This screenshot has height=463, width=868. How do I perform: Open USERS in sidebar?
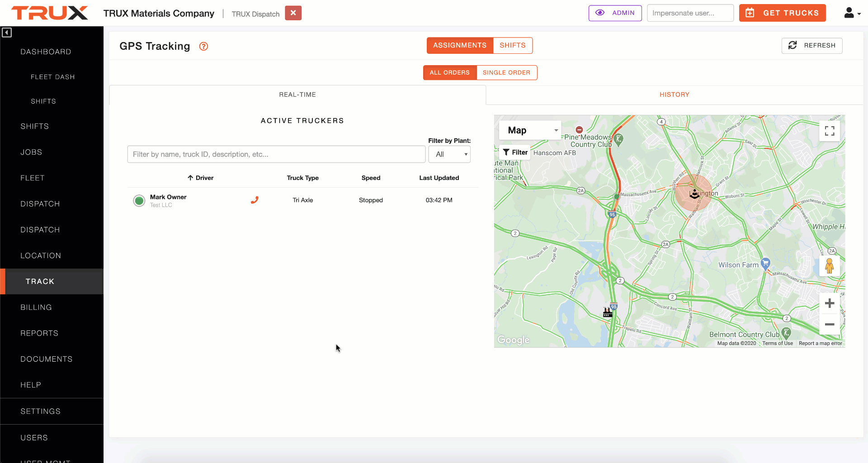34,438
